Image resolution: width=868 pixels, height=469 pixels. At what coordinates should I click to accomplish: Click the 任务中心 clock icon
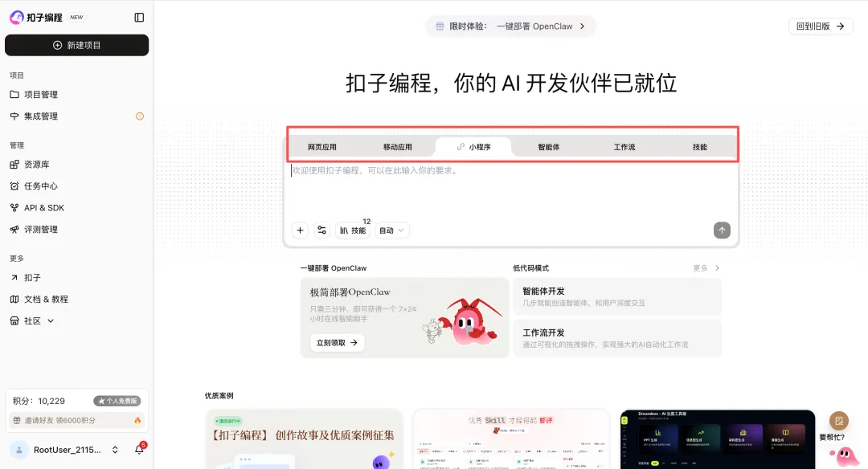(14, 186)
